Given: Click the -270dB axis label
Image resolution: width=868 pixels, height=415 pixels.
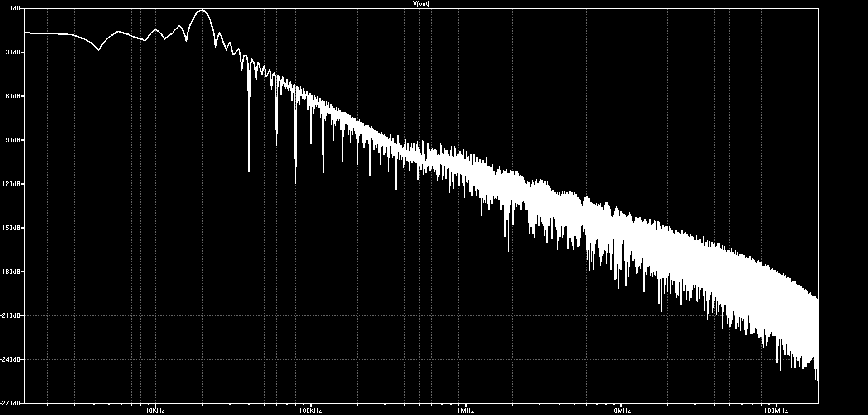Looking at the screenshot, I should point(11,403).
